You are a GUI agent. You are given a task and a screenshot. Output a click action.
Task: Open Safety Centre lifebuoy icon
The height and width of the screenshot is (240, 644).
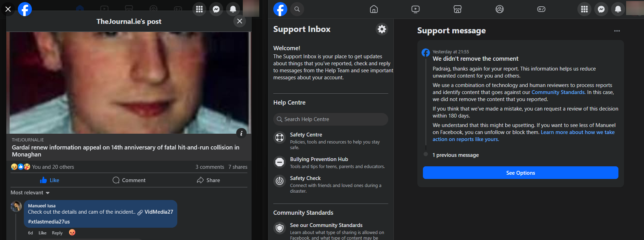pyautogui.click(x=280, y=138)
